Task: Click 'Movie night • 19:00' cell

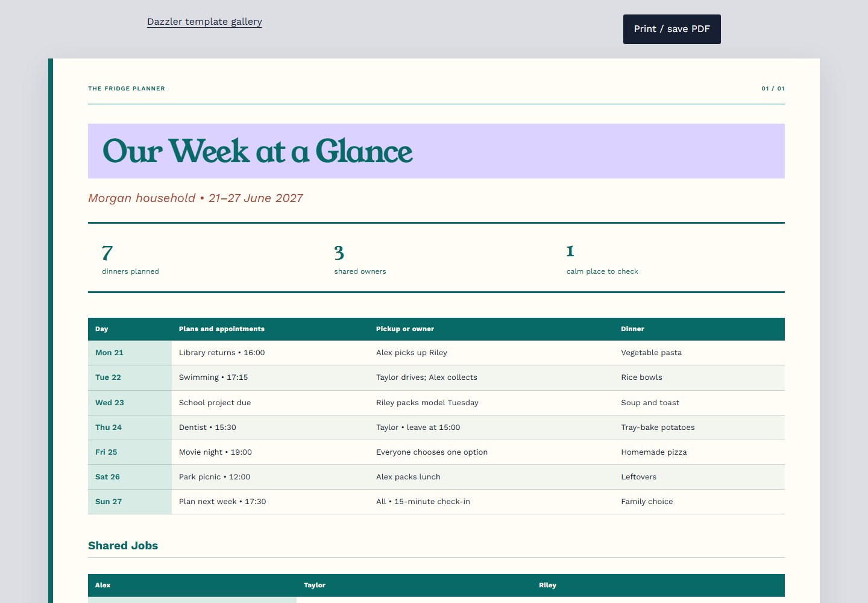Action: coord(270,452)
